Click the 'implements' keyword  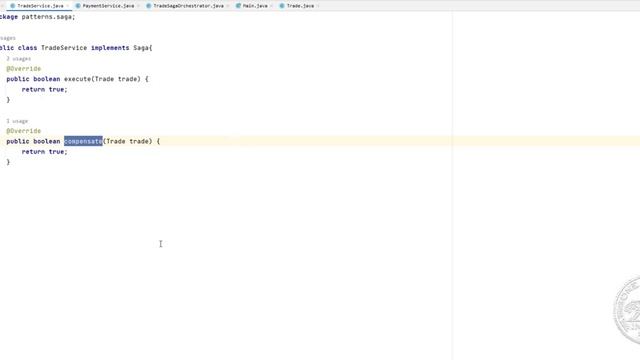coord(110,48)
